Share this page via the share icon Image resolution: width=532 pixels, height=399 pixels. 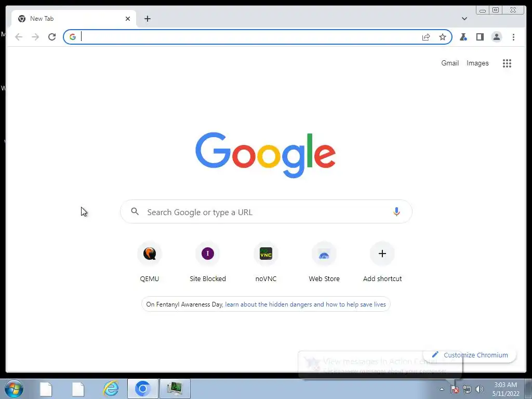(426, 37)
